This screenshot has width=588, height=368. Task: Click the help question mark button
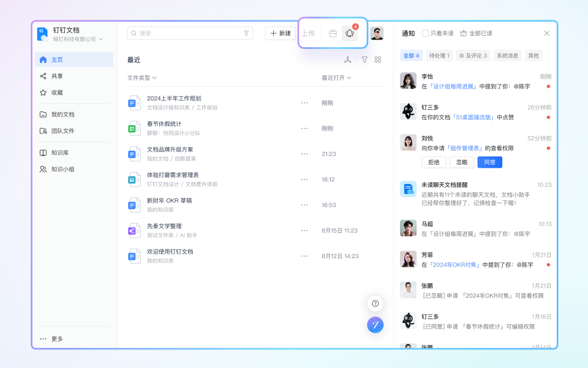375,304
